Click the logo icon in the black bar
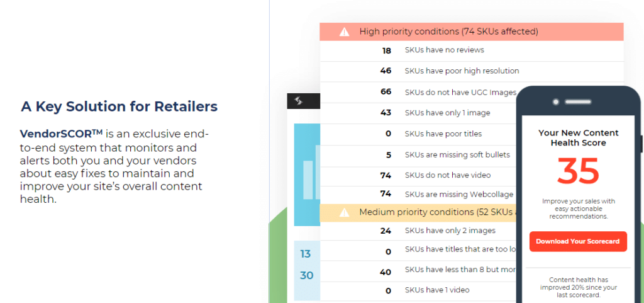 coord(299,101)
